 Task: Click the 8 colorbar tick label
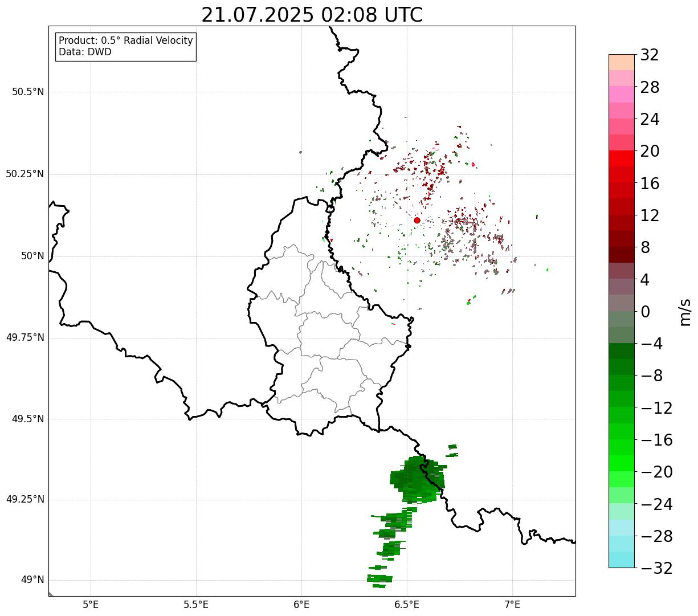645,248
